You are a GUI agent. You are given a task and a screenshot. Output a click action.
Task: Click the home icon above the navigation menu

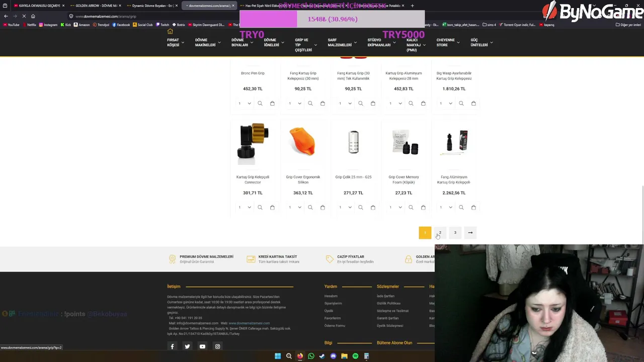point(170,32)
